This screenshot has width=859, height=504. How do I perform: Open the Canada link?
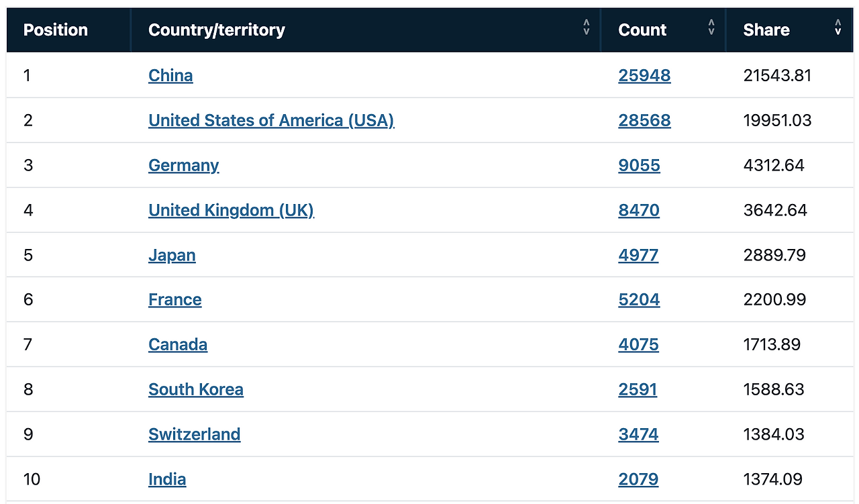click(178, 344)
